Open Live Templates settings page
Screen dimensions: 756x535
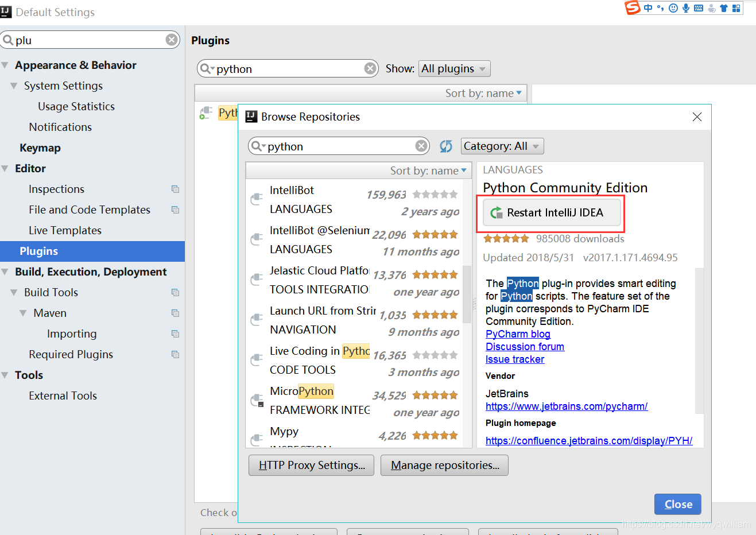pos(65,230)
